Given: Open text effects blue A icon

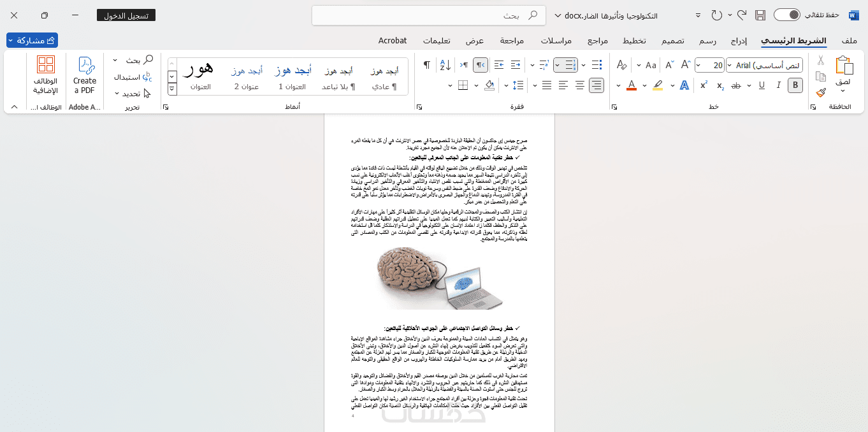Looking at the screenshot, I should point(684,85).
